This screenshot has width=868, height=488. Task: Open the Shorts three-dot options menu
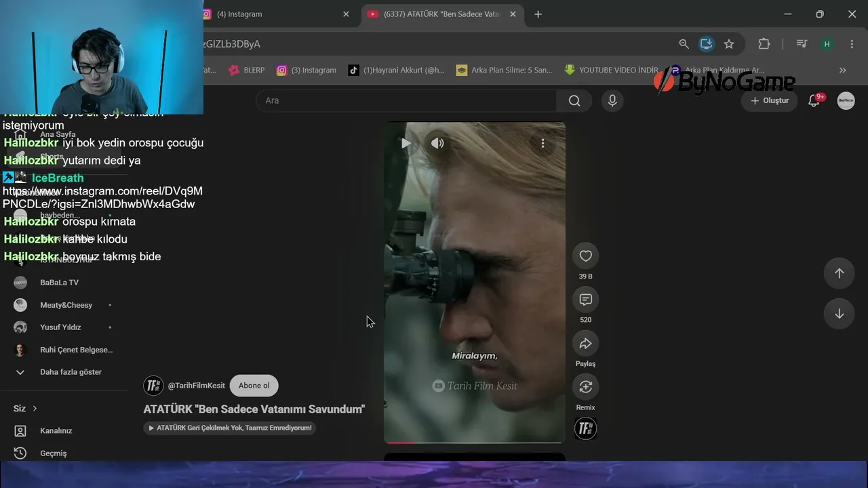pyautogui.click(x=542, y=143)
